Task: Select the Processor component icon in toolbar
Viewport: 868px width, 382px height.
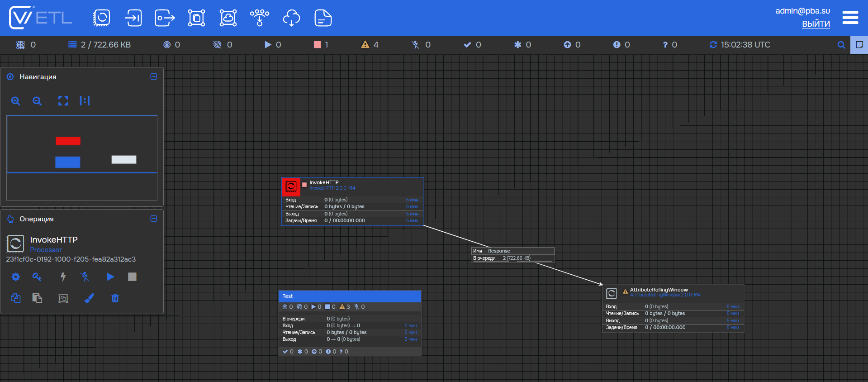Action: 101,18
